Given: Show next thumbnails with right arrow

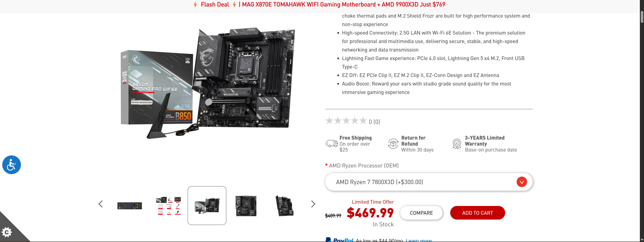Looking at the screenshot, I should (x=313, y=204).
